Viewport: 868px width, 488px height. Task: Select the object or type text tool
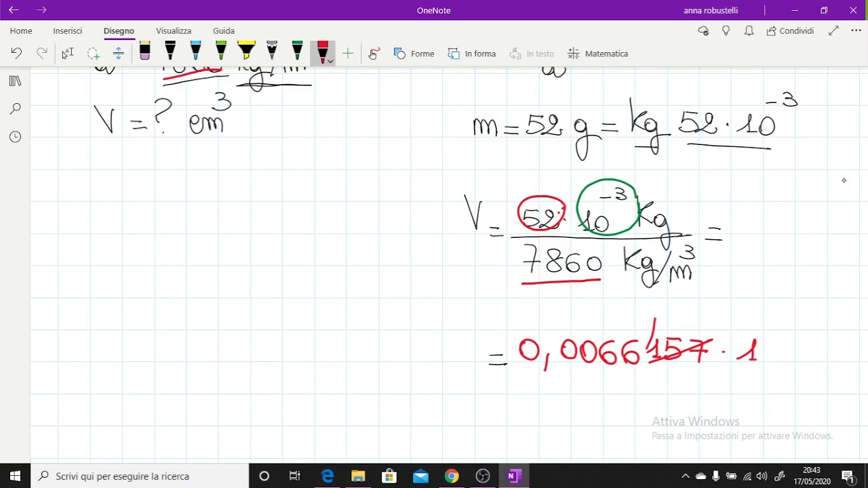coord(67,54)
